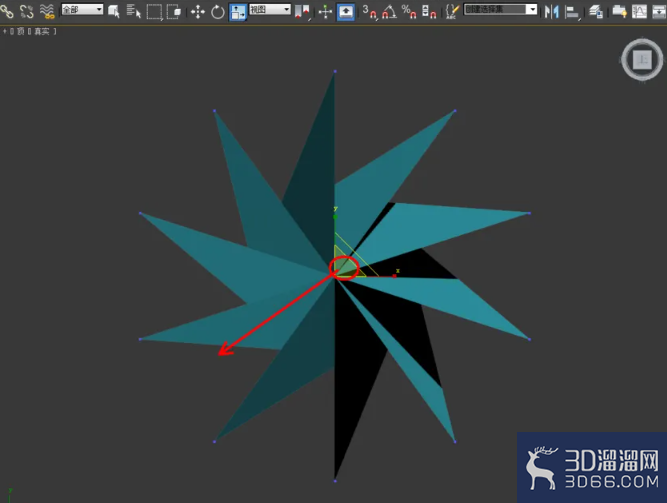This screenshot has width=667, height=503.
Task: Toggle the 3D Snaps button
Action: tap(369, 11)
